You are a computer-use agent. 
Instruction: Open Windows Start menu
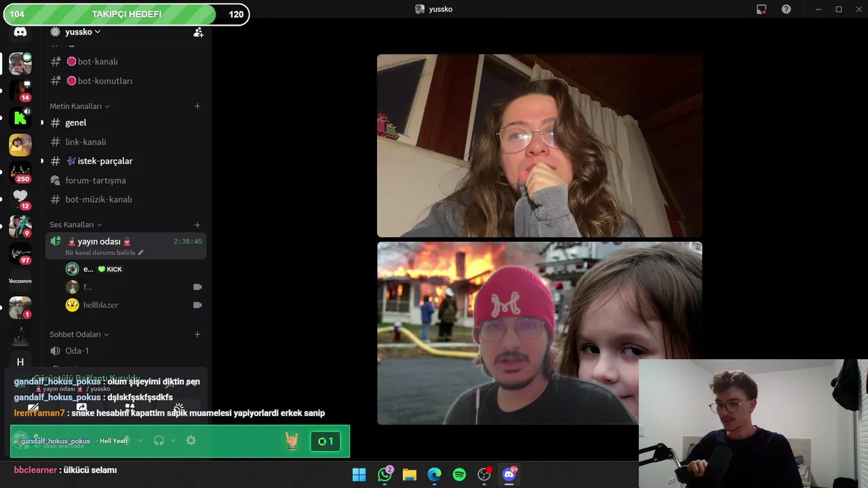[x=359, y=474]
